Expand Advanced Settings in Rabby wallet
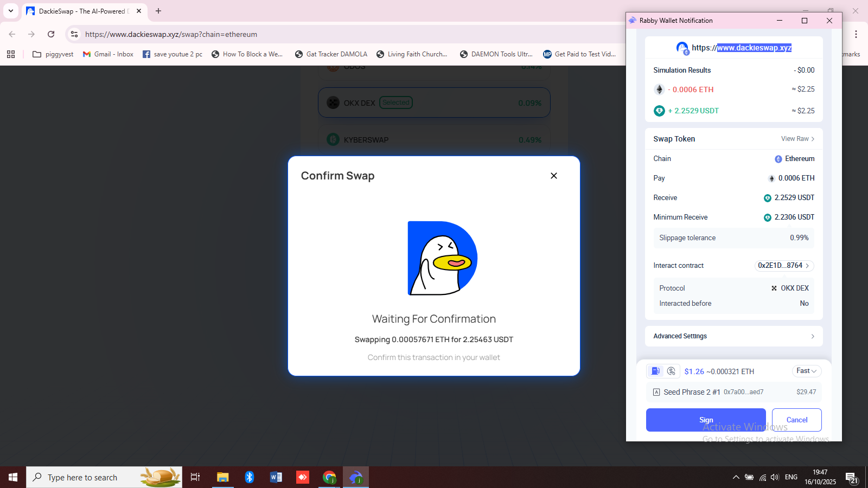This screenshot has height=488, width=868. 733,336
